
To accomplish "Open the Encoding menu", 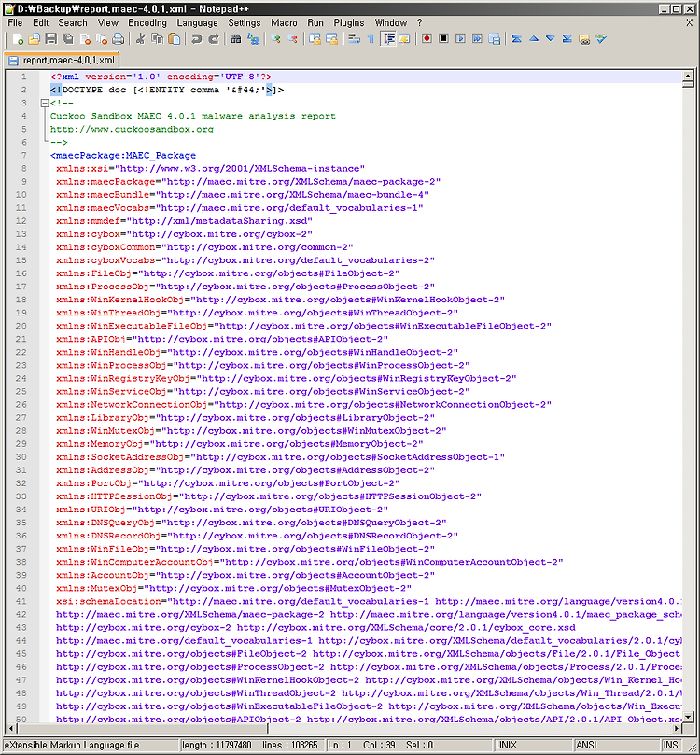I will point(147,23).
